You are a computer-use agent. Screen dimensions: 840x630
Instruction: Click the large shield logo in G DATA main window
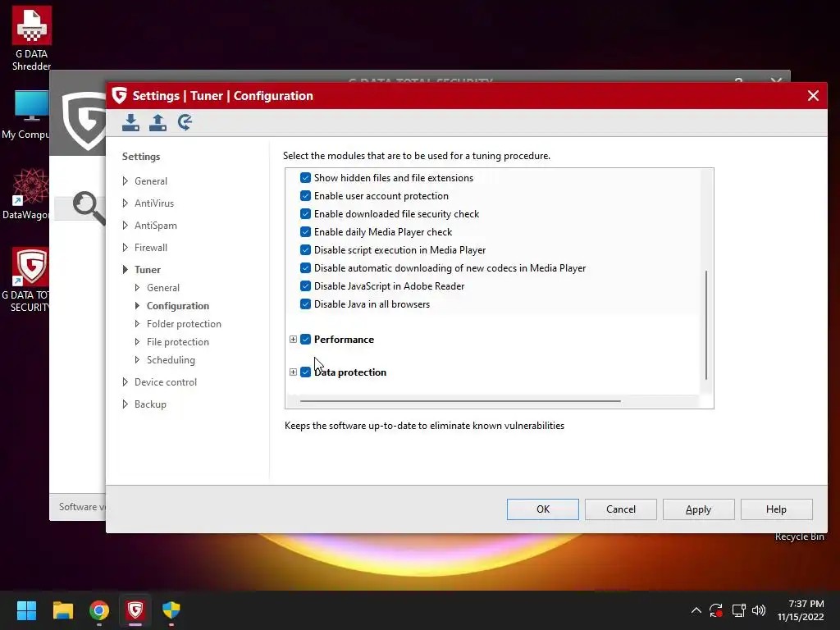pos(84,121)
